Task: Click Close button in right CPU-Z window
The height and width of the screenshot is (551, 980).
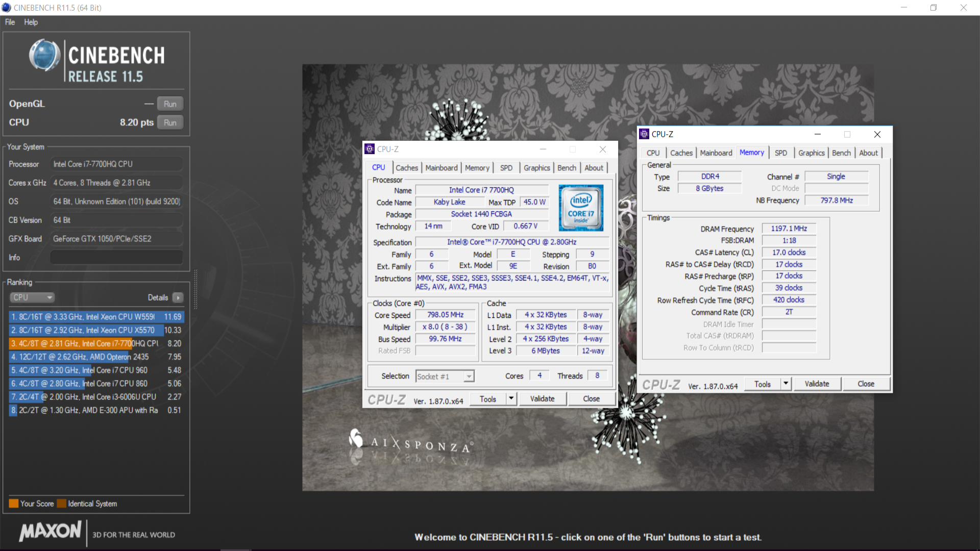Action: pyautogui.click(x=866, y=384)
